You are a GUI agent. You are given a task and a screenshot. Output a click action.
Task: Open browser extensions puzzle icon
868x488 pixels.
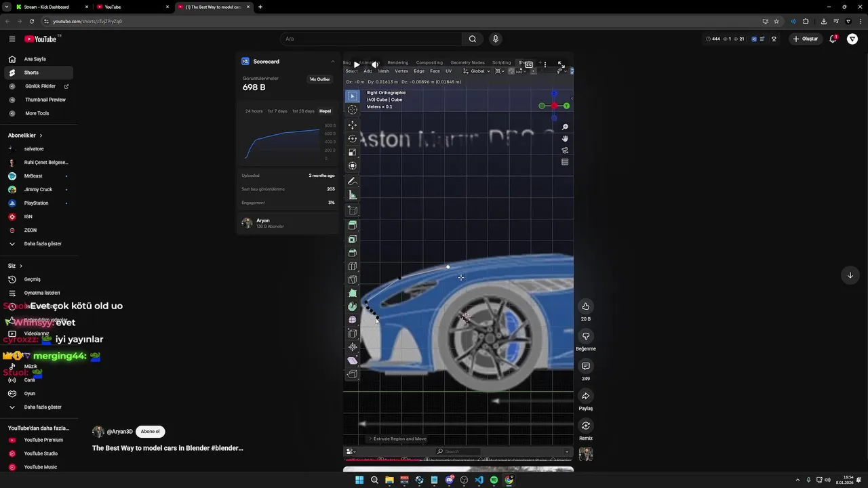pos(806,21)
